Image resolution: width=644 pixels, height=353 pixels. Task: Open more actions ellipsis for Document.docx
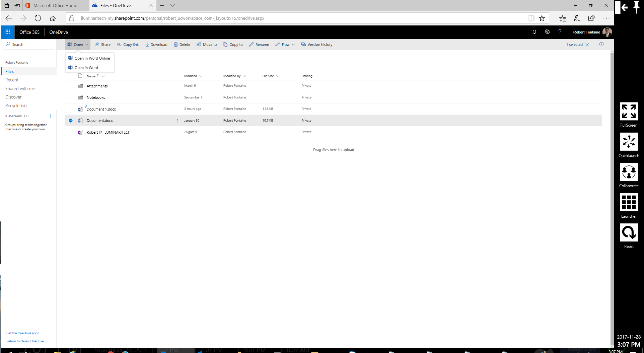coord(177,121)
